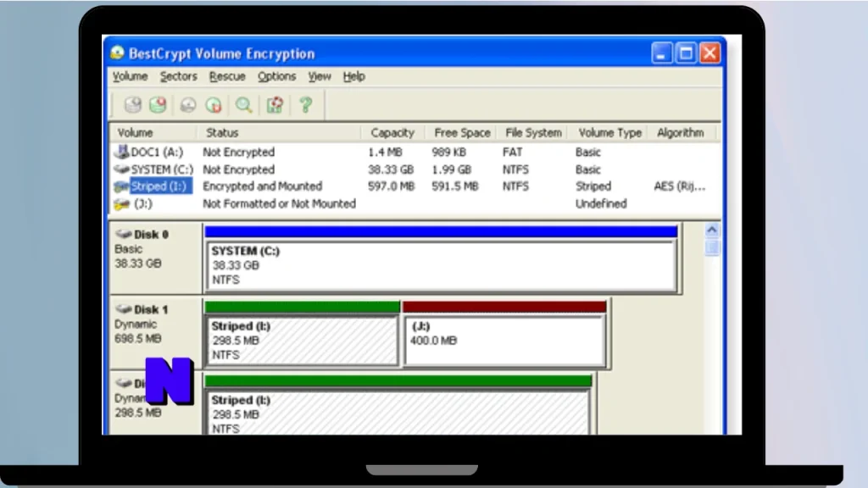Click the green question mark help icon

[x=305, y=104]
